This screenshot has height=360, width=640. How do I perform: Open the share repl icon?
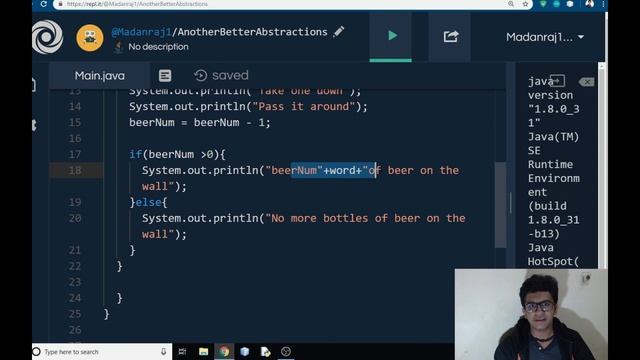[x=450, y=36]
